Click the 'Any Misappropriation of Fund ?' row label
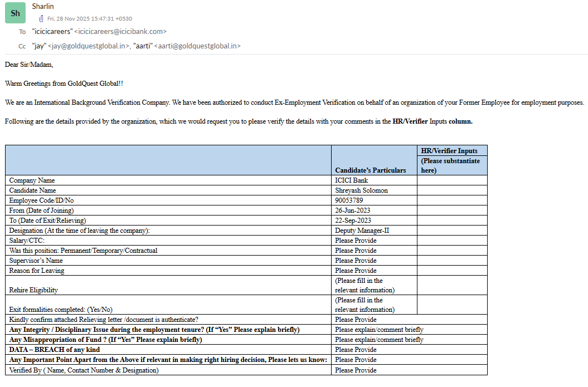This screenshot has width=588, height=387. point(105,340)
